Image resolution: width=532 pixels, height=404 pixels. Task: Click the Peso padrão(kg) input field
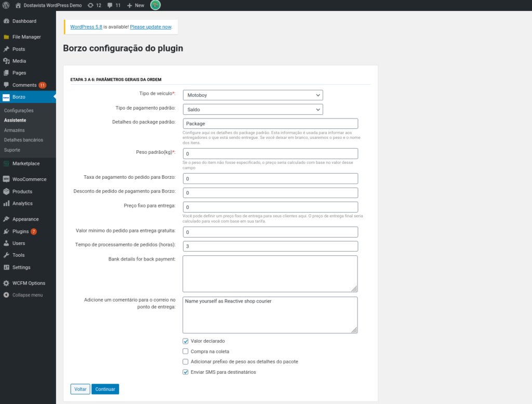click(x=270, y=154)
